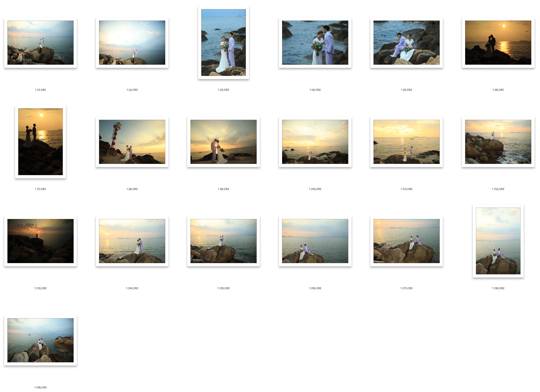Open the couple close-up photo 1 (4).CR2
This screenshot has width=540, height=392.
[x=315, y=43]
